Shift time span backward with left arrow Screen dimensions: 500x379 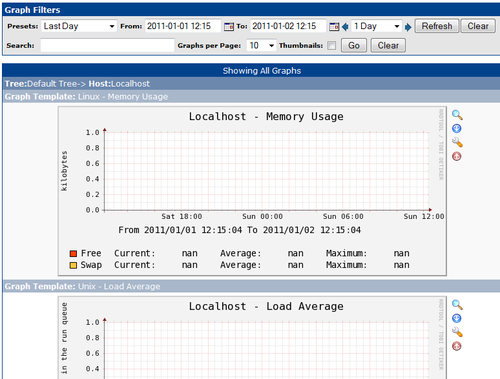point(345,27)
